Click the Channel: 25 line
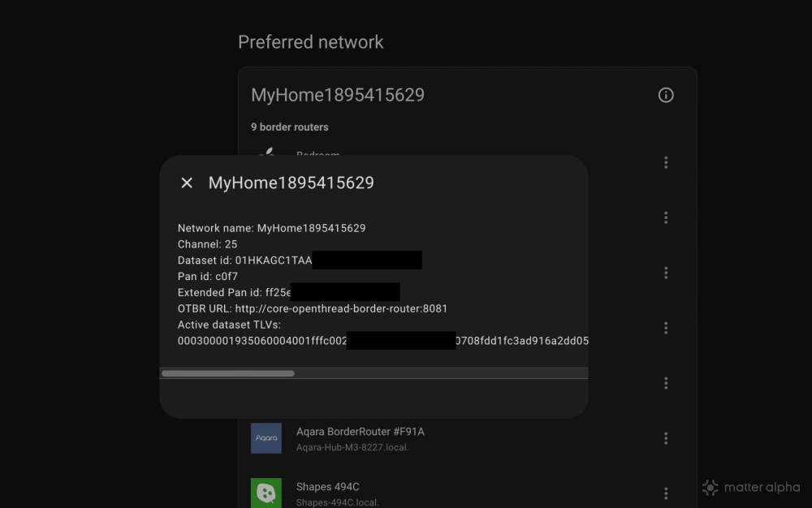The image size is (812, 508). point(208,244)
